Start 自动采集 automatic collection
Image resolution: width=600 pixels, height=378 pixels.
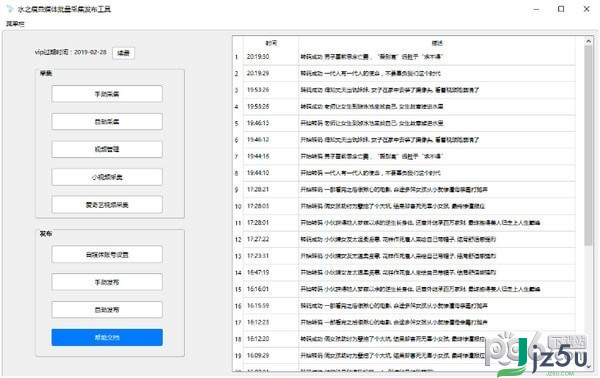tap(107, 122)
